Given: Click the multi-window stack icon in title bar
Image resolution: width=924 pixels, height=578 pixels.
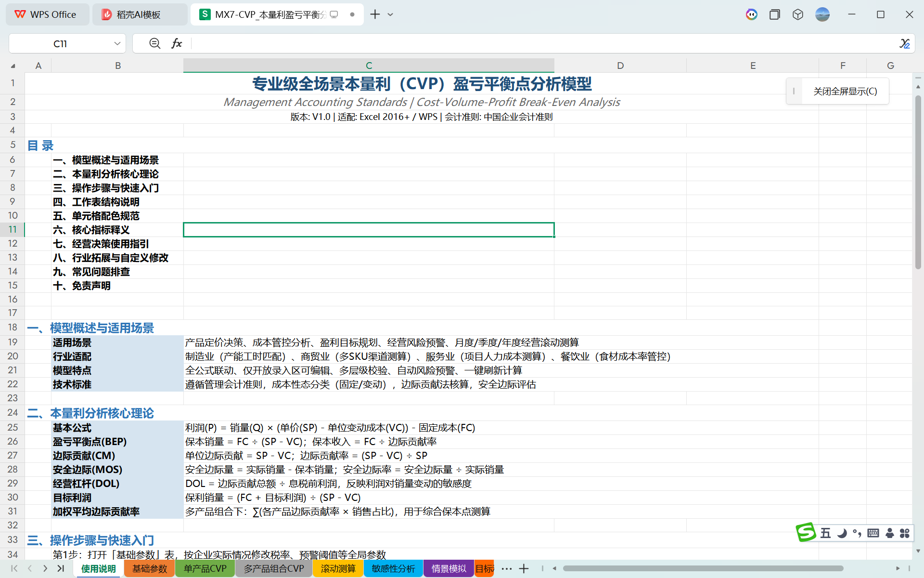Looking at the screenshot, I should [x=774, y=14].
